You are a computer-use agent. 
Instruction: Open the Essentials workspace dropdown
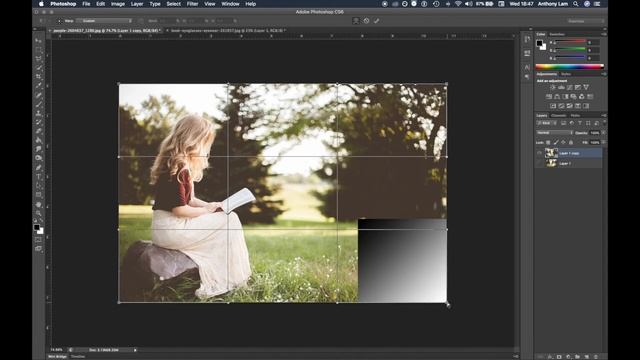point(585,21)
